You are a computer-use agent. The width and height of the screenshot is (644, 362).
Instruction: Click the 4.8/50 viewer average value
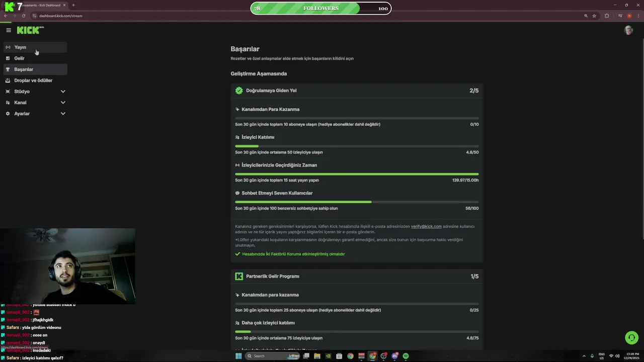(x=472, y=152)
